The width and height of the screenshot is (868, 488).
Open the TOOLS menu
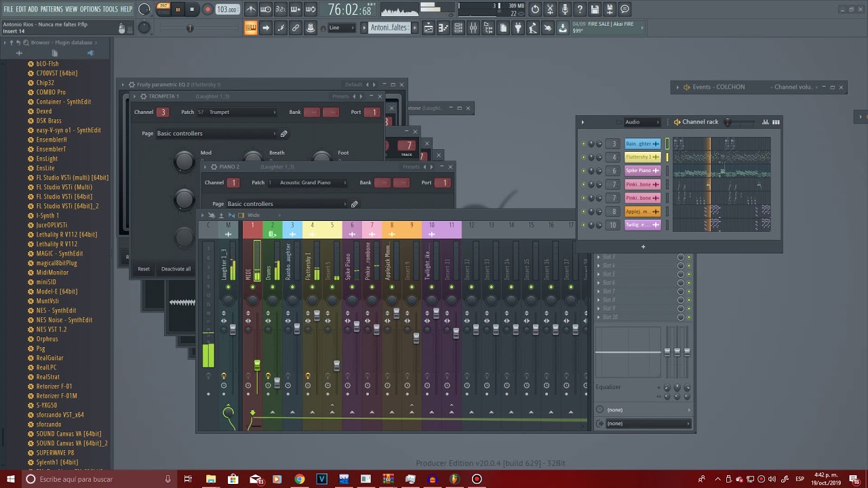[x=110, y=9]
